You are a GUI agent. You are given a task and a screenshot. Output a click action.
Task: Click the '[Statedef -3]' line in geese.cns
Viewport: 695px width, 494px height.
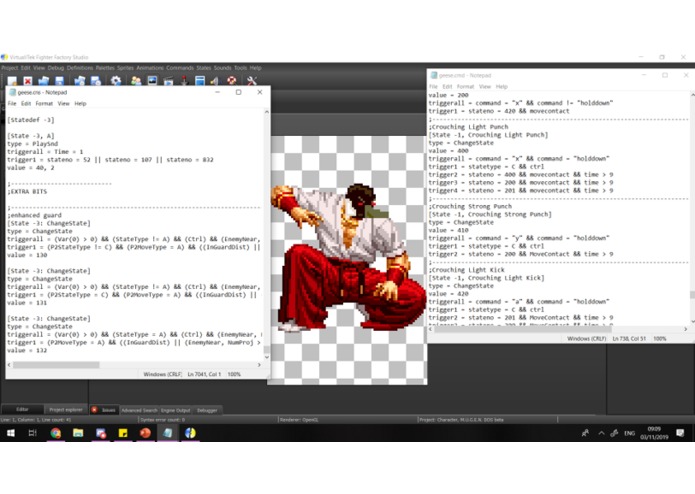[x=31, y=120]
